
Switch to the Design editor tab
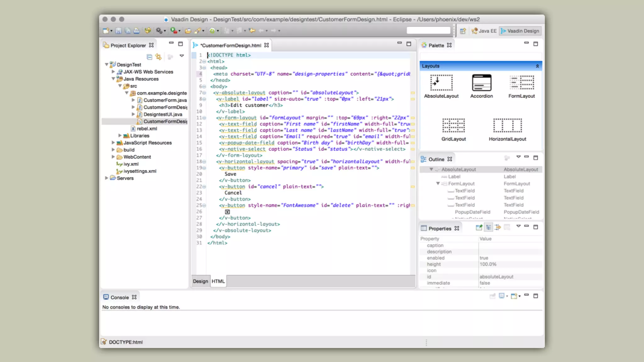tap(200, 281)
